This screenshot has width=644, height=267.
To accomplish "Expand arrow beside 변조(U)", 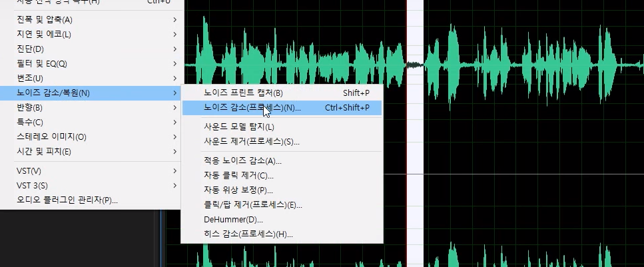I will tap(175, 79).
